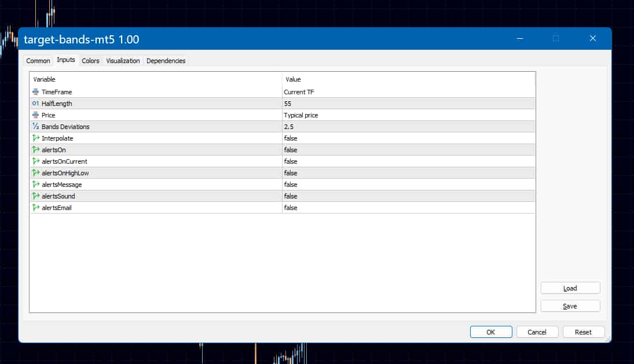Select the TimeFrame variable name
The image size is (634, 364).
pyautogui.click(x=57, y=92)
